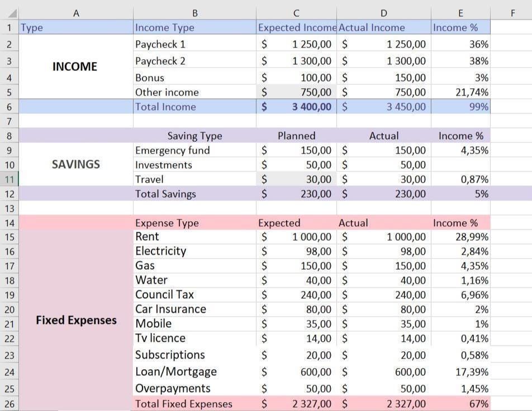Click the merged 'INCOME' cell
This screenshot has height=411, width=532.
pyautogui.click(x=76, y=67)
